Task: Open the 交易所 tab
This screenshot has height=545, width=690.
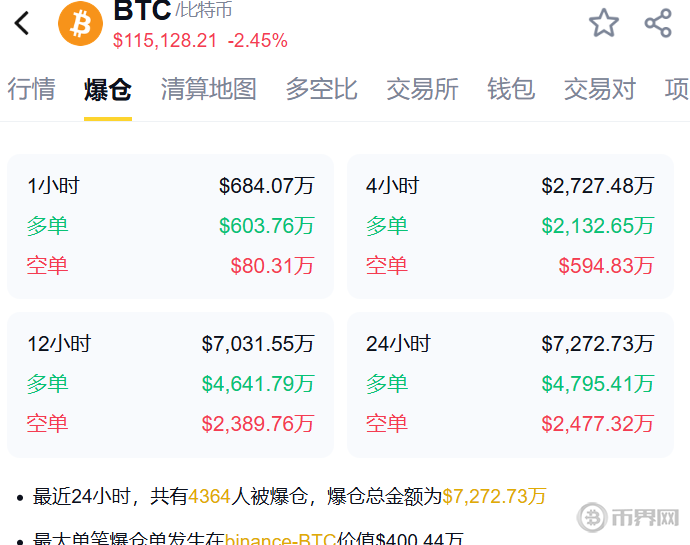Action: 423,89
